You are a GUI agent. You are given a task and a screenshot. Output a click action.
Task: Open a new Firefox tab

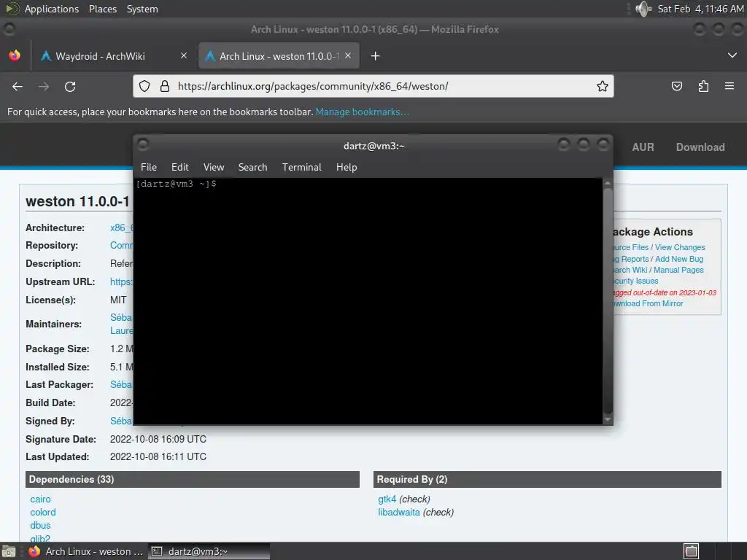[376, 56]
